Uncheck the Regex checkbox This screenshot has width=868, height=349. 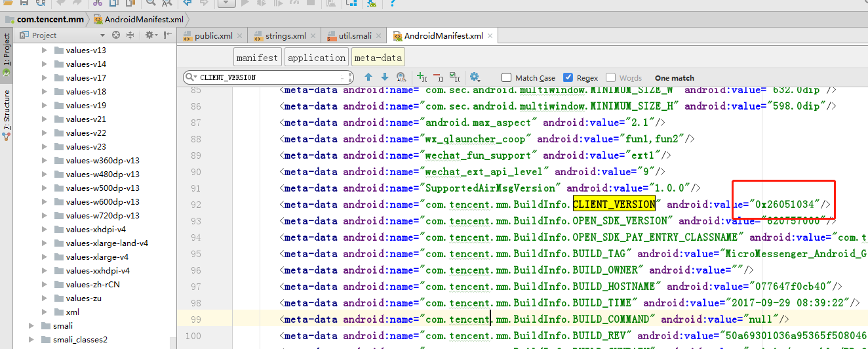[568, 77]
